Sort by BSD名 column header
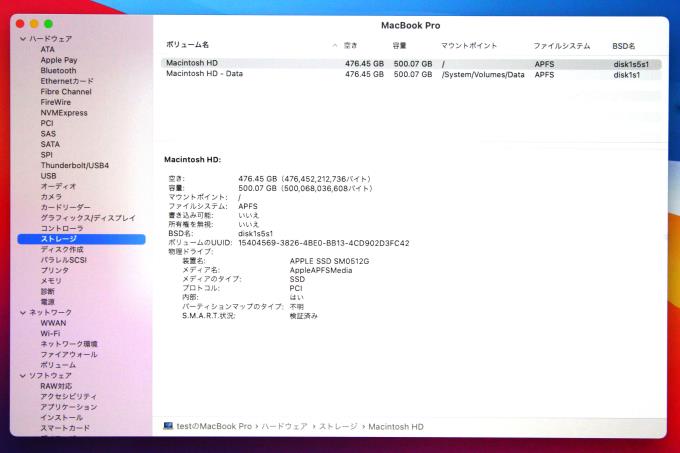 (x=624, y=46)
